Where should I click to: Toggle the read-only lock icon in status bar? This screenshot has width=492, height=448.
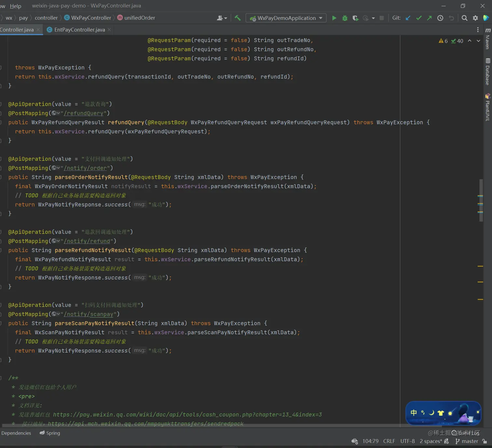tap(485, 441)
